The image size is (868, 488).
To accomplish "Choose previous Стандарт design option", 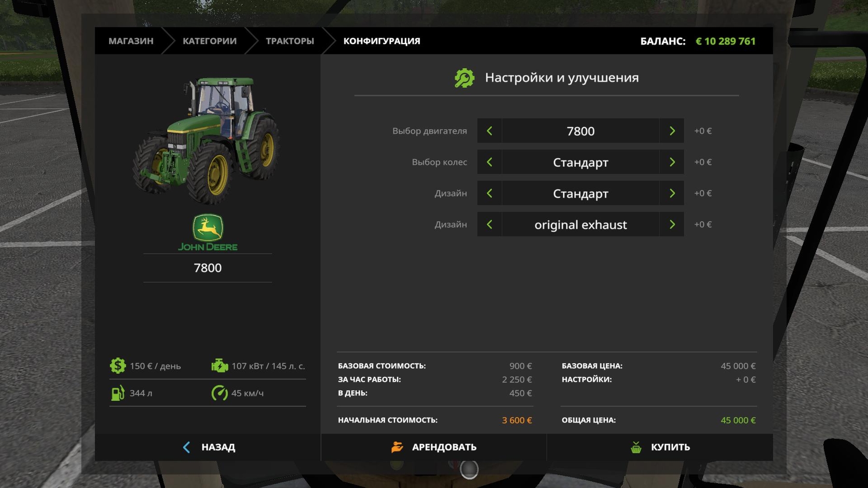I will click(x=489, y=193).
